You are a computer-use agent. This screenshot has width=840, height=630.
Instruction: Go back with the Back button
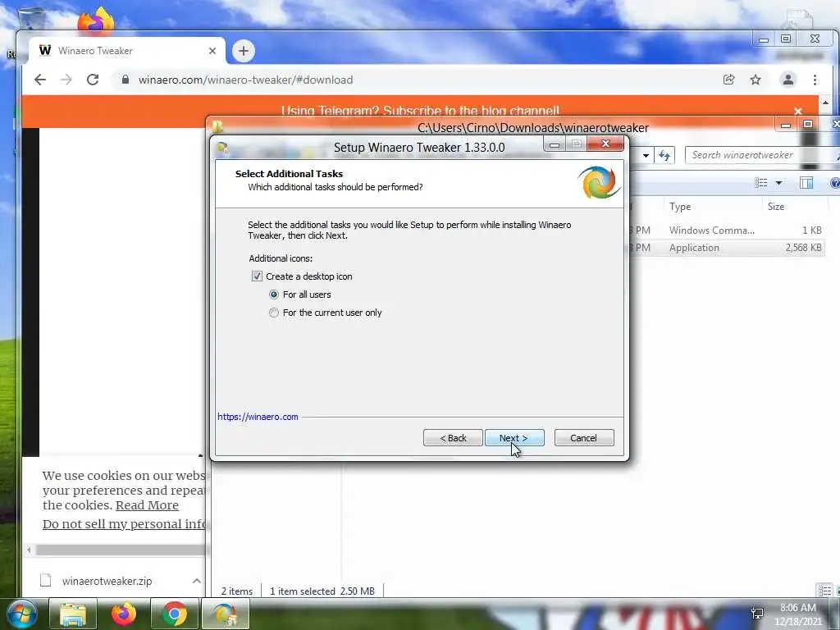[453, 438]
